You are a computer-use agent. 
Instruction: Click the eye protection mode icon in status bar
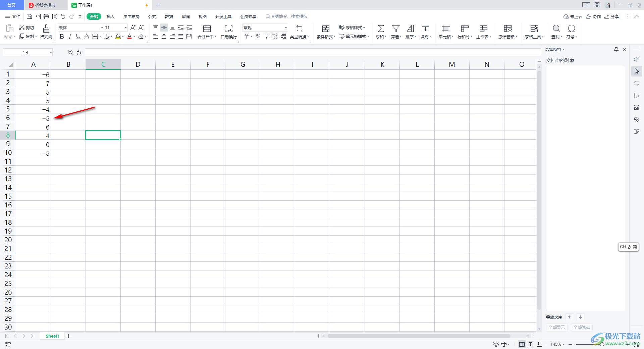pyautogui.click(x=496, y=344)
